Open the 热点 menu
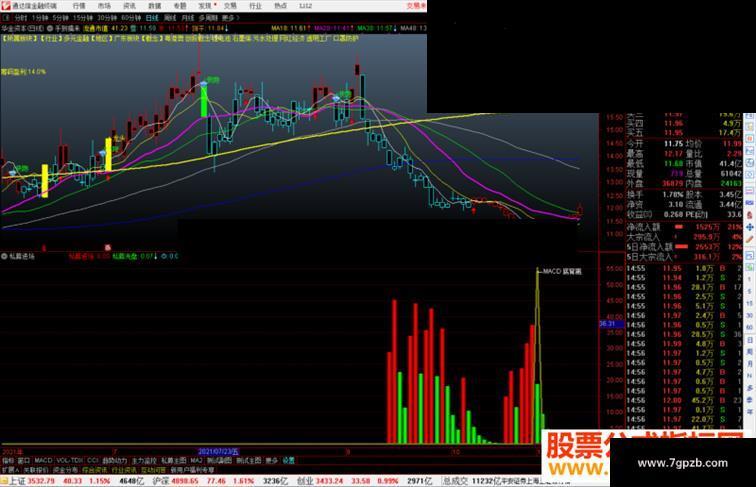The height and width of the screenshot is (487, 756). [x=280, y=6]
